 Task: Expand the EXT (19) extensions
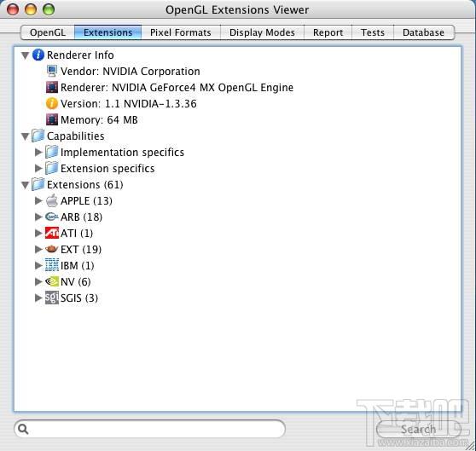tap(38, 249)
